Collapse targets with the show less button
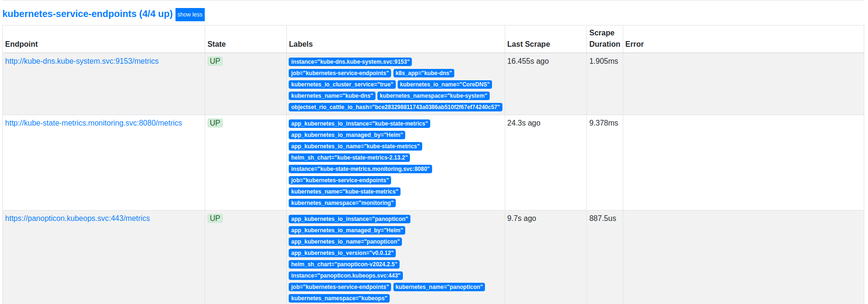This screenshot has width=868, height=304. 190,15
